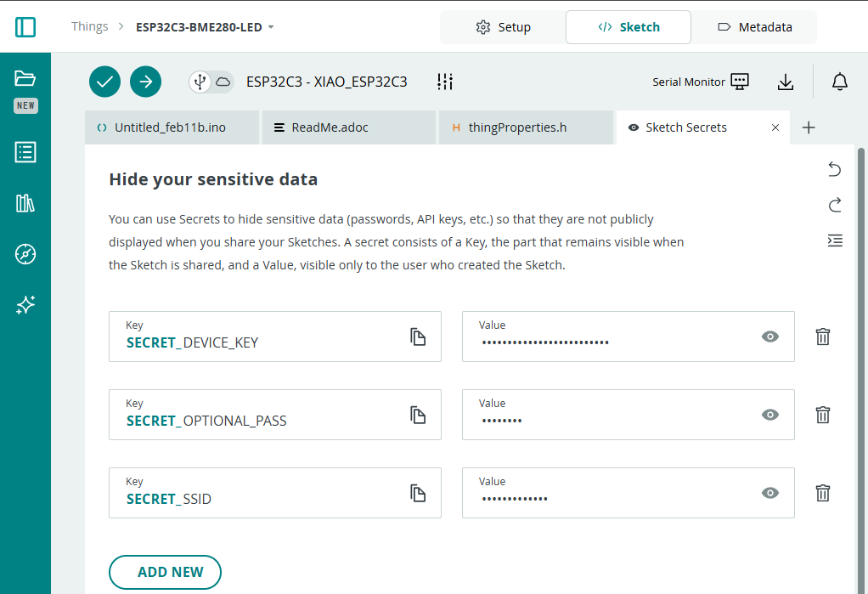Go to Things breadcrumb link
Image resolution: width=868 pixels, height=594 pixels.
[89, 26]
